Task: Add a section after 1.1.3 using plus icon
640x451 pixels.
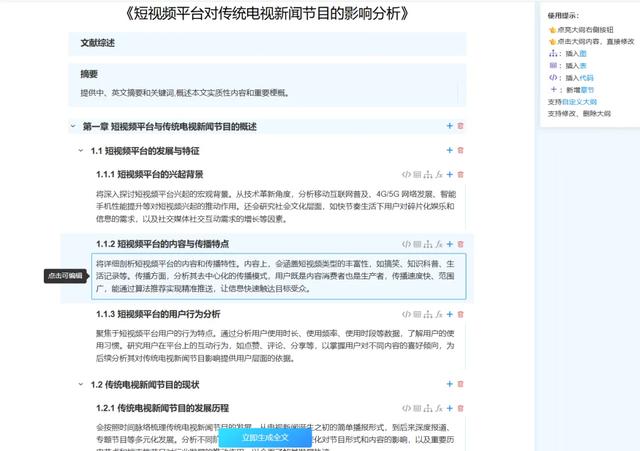Action: point(449,314)
